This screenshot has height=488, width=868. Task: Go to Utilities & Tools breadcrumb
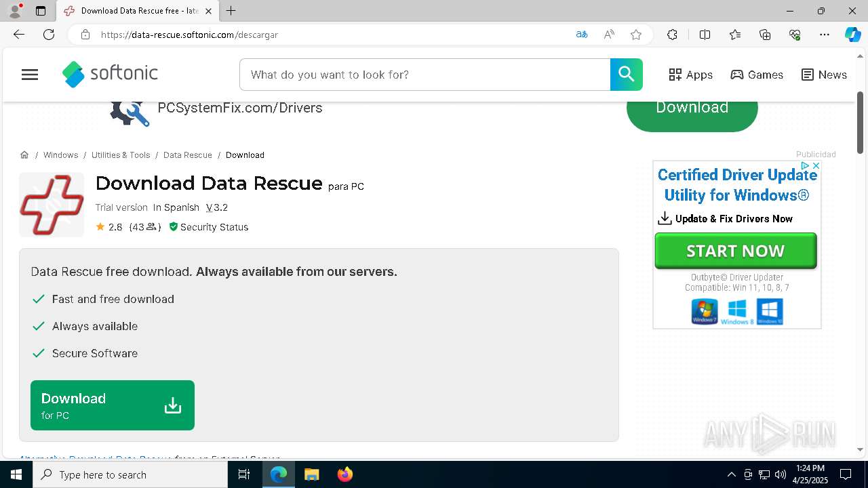[121, 155]
